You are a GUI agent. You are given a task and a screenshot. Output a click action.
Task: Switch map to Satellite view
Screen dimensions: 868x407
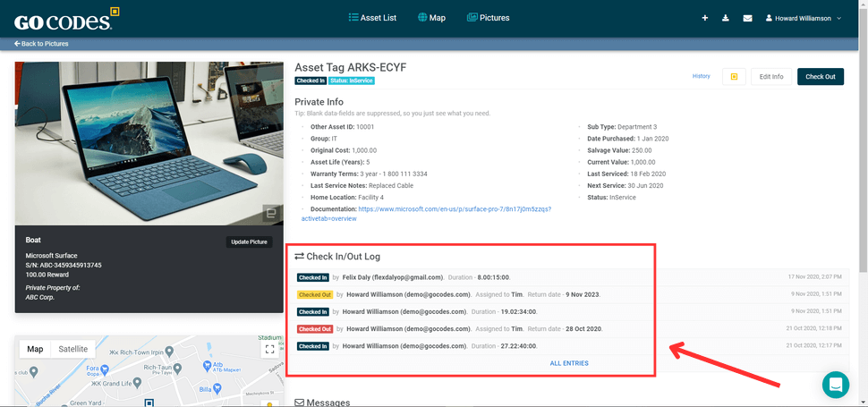[x=72, y=349]
